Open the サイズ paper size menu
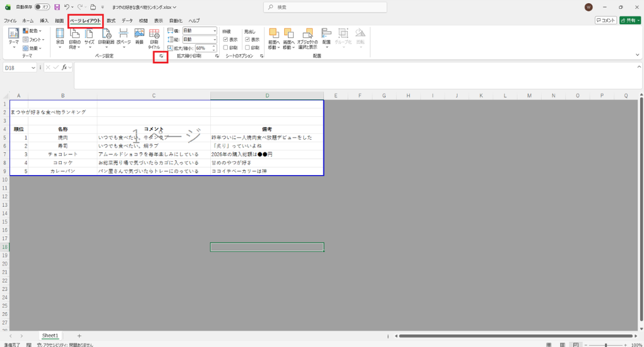 pos(90,37)
